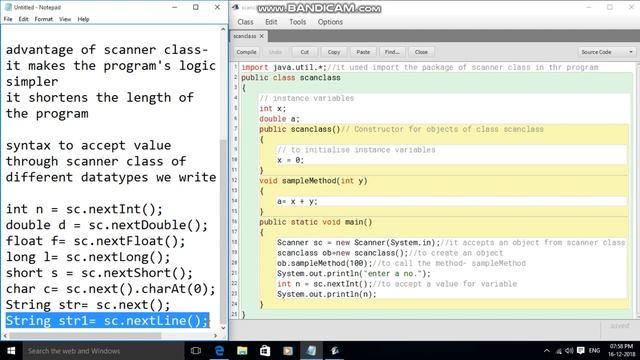Click 'public class scanclass' code line
This screenshot has height=360, width=640.
(291, 78)
